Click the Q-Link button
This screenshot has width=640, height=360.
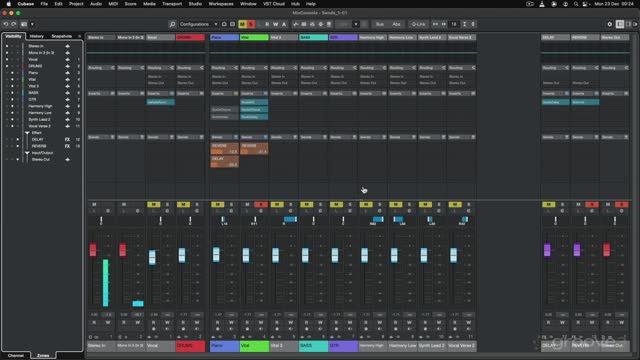[x=418, y=24]
